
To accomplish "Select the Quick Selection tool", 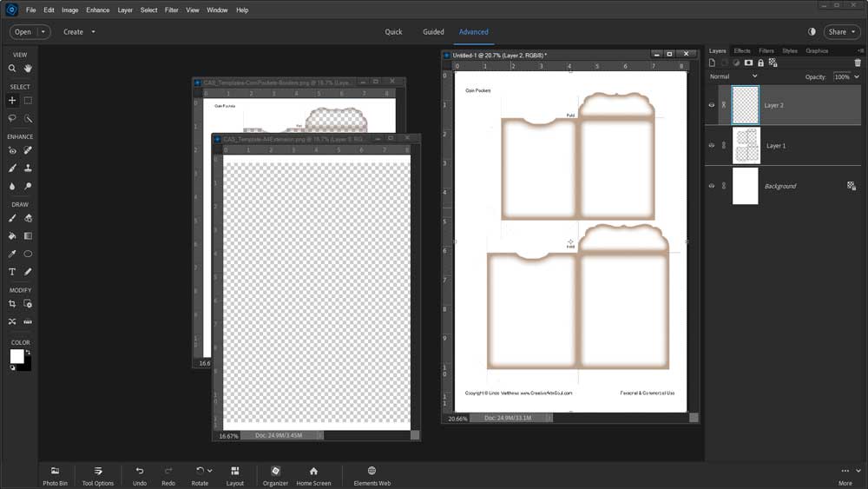I will tap(28, 118).
